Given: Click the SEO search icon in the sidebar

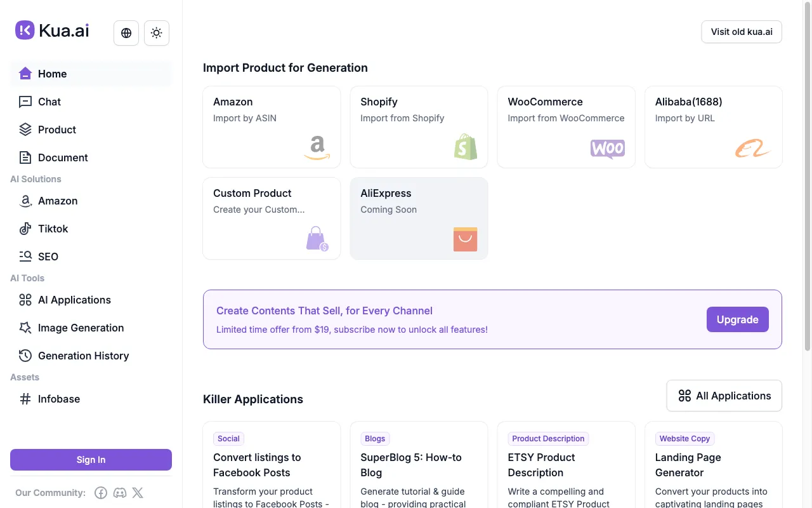Looking at the screenshot, I should (25, 257).
